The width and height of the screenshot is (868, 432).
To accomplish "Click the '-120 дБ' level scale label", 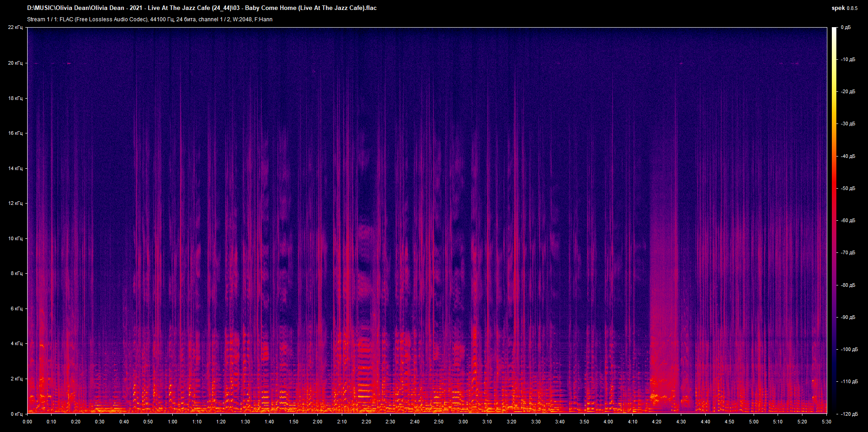I will (849, 414).
